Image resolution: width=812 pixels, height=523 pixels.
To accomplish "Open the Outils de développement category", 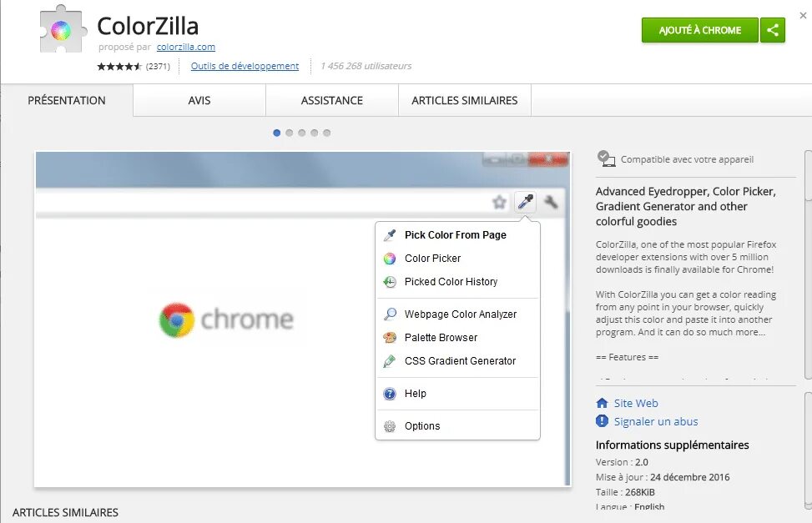I will point(245,66).
